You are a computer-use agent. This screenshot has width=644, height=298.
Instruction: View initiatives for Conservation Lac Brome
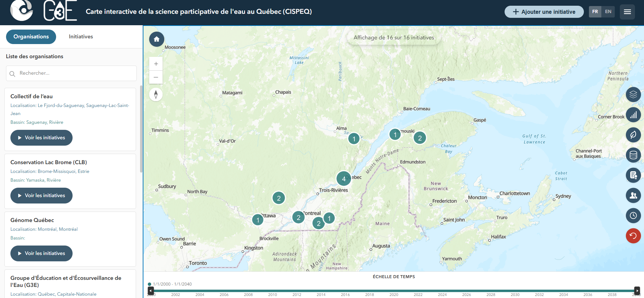coord(41,196)
